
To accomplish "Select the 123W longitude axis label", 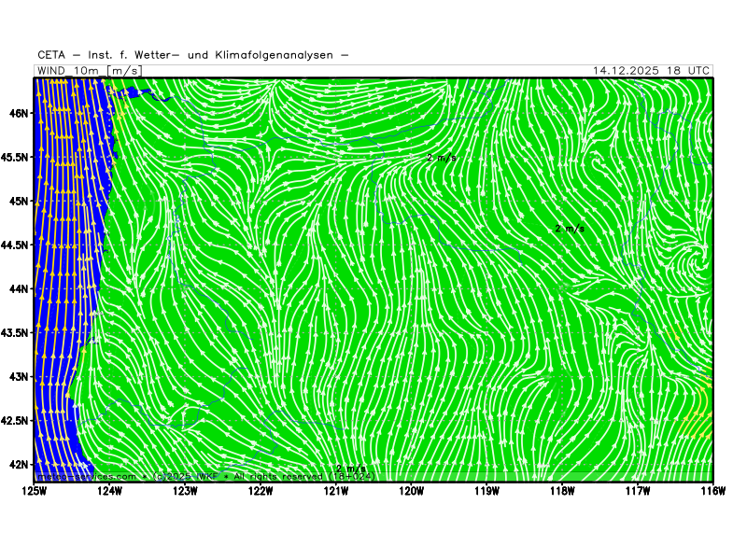I will pos(185,490).
